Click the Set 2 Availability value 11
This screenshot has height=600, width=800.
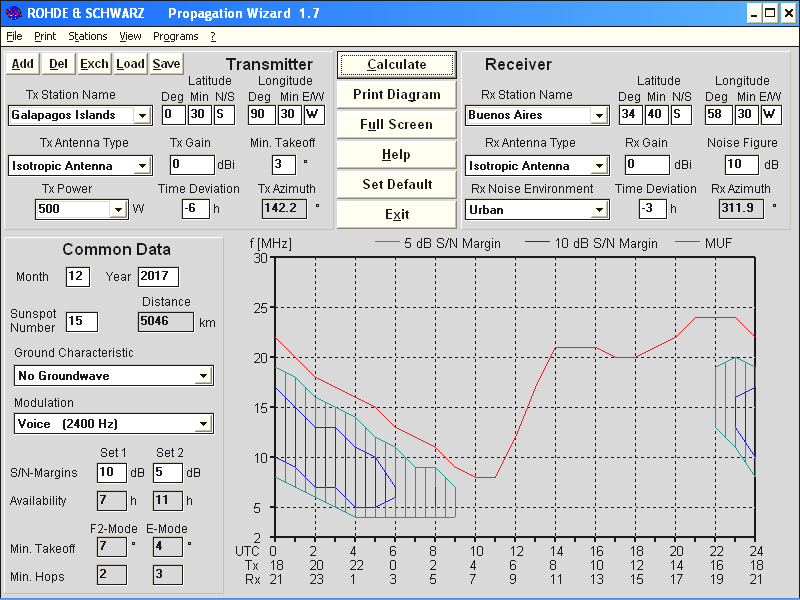167,501
